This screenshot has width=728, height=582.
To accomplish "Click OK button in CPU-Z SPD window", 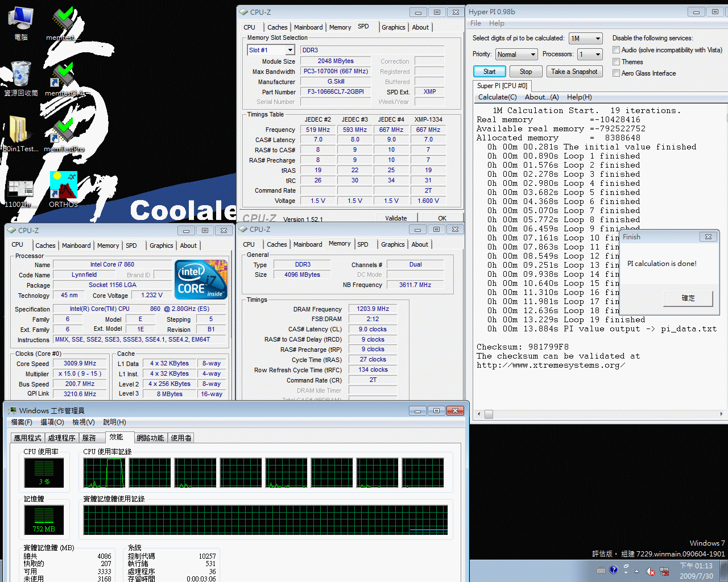I will click(442, 218).
